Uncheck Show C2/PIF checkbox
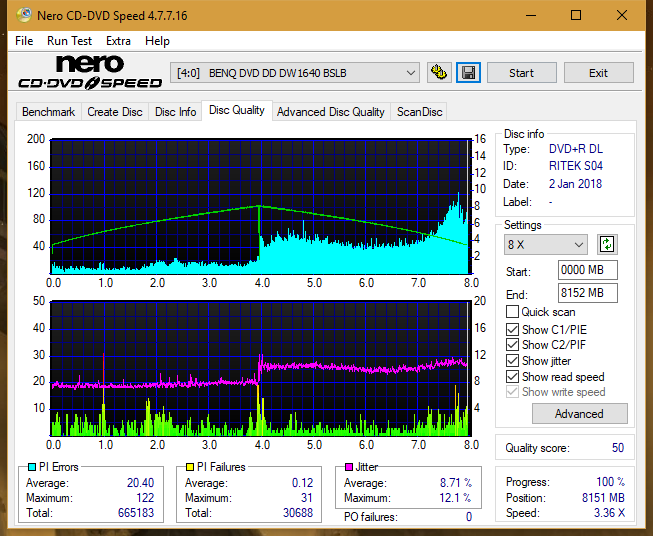Image resolution: width=653 pixels, height=536 pixels. [x=512, y=345]
